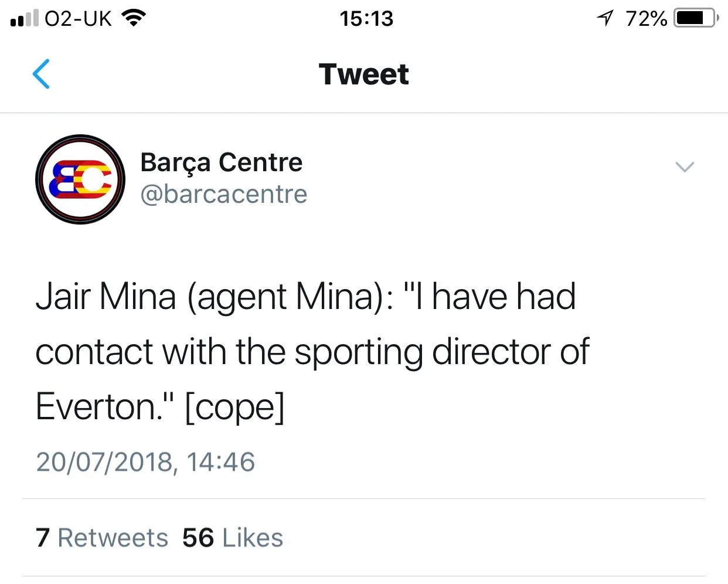Screen dimensions: 728x584
Task: Tap the blue back arrow
Action: (41, 74)
